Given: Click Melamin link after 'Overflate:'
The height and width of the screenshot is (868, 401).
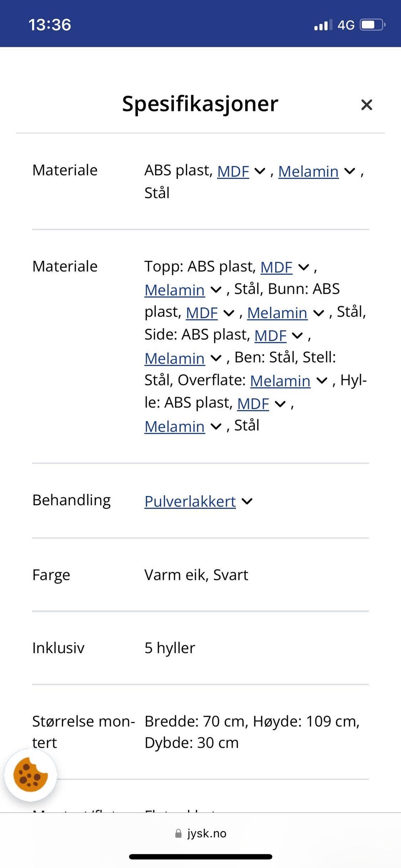Looking at the screenshot, I should tap(280, 381).
